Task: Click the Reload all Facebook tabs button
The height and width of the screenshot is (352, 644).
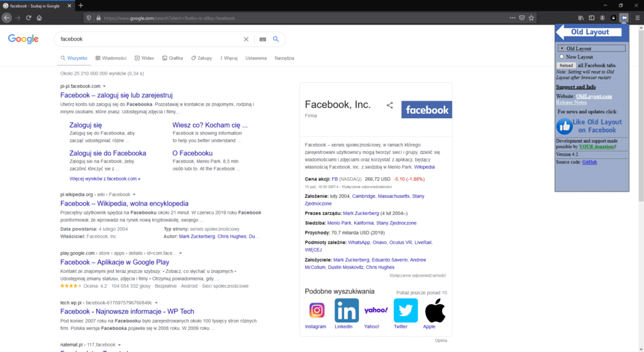Action: (566, 65)
